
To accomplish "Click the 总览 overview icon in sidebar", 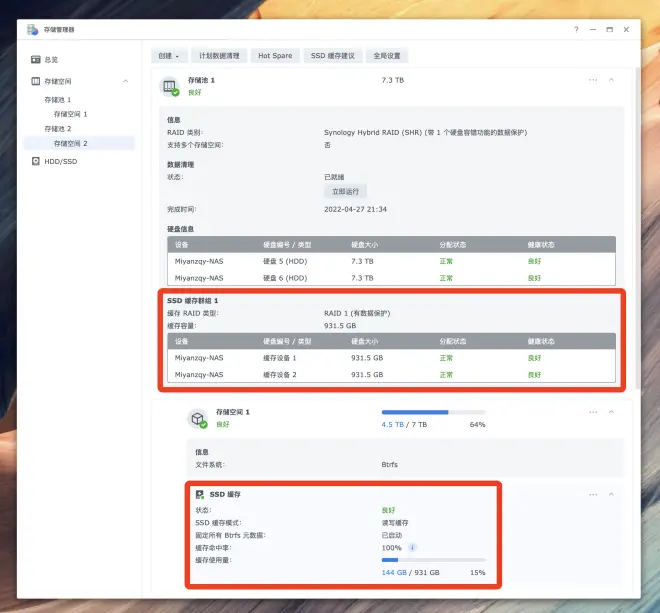I will (x=36, y=59).
